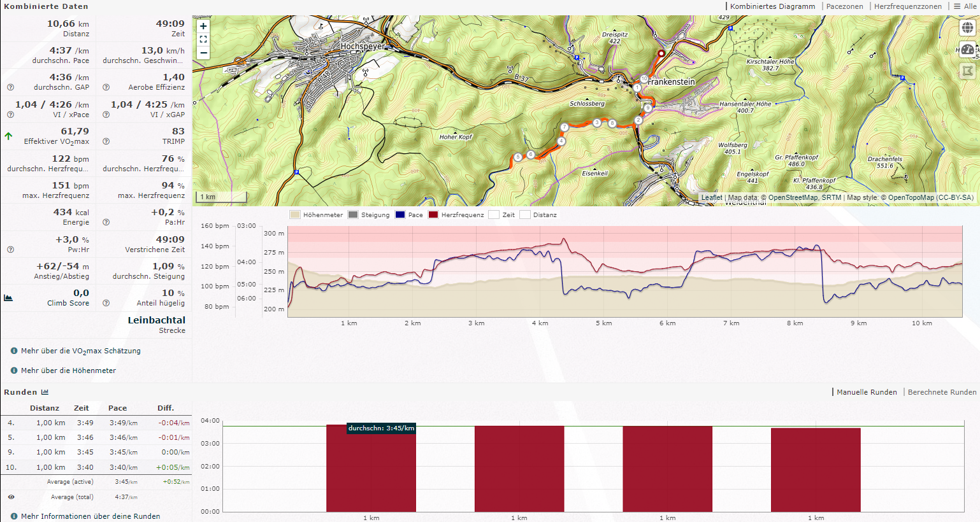Switch to the Herzfrequenzzonen tab

(x=907, y=6)
